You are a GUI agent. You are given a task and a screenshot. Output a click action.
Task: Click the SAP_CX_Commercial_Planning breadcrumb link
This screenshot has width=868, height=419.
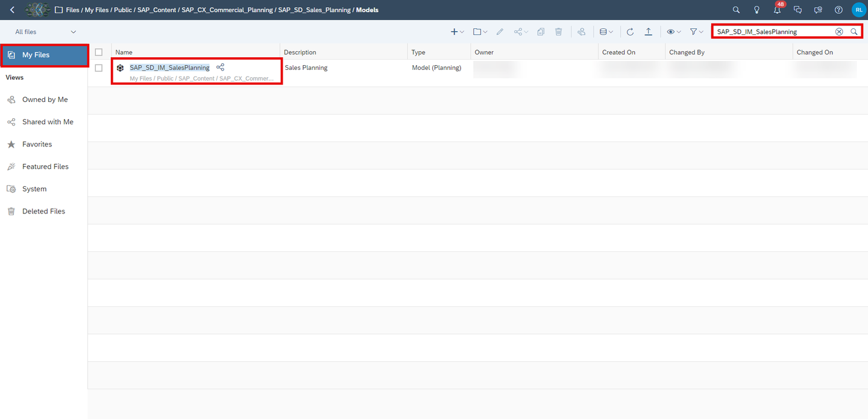click(x=227, y=10)
